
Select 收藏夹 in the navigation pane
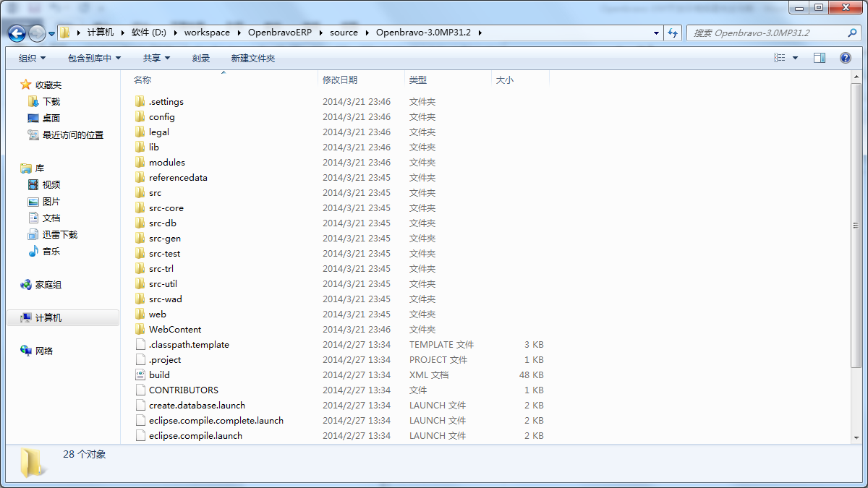[48, 85]
